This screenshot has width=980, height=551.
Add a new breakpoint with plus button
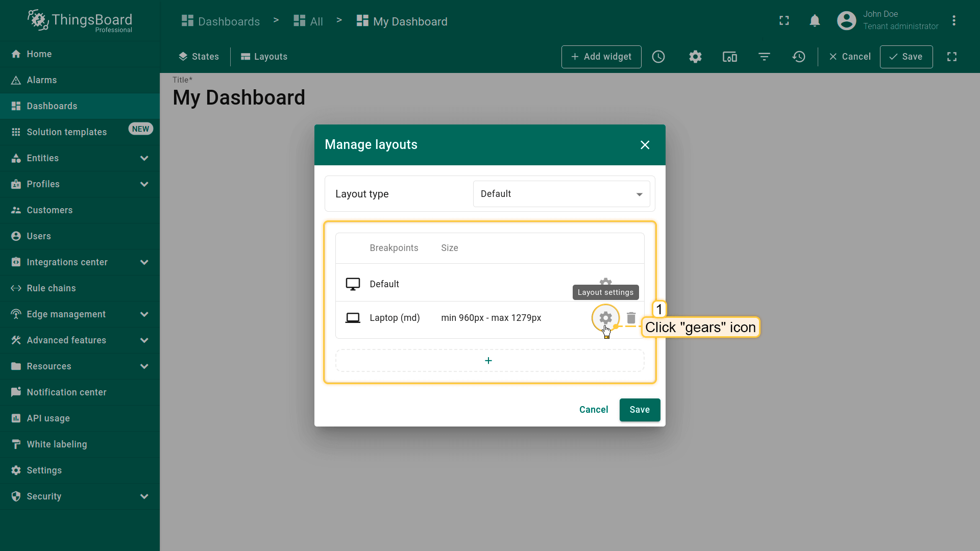(488, 361)
